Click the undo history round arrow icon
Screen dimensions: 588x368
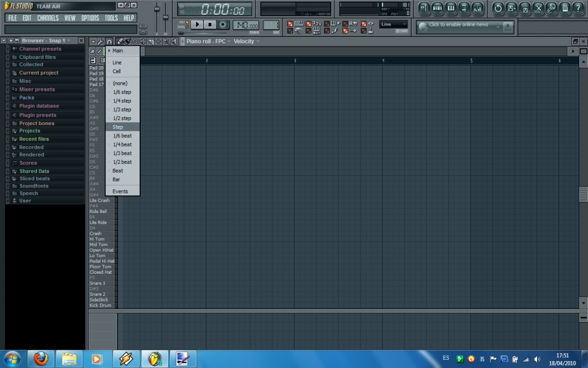pyautogui.click(x=498, y=8)
